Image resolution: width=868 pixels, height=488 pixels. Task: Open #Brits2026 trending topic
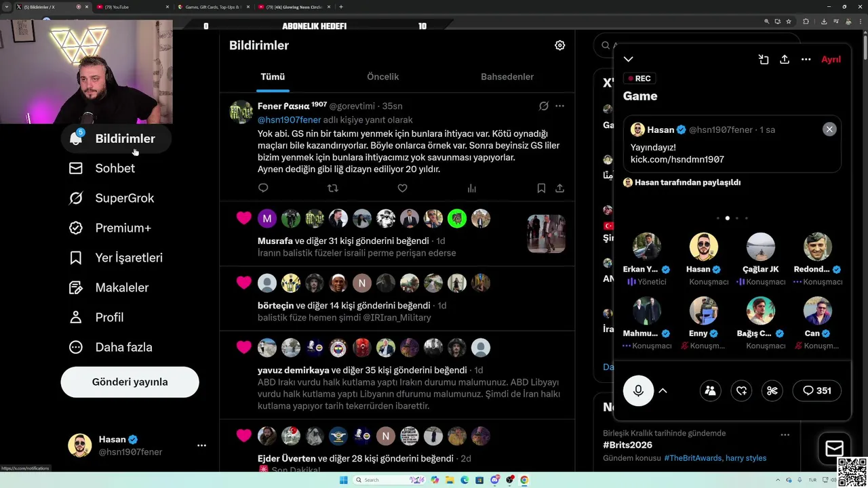(x=627, y=445)
